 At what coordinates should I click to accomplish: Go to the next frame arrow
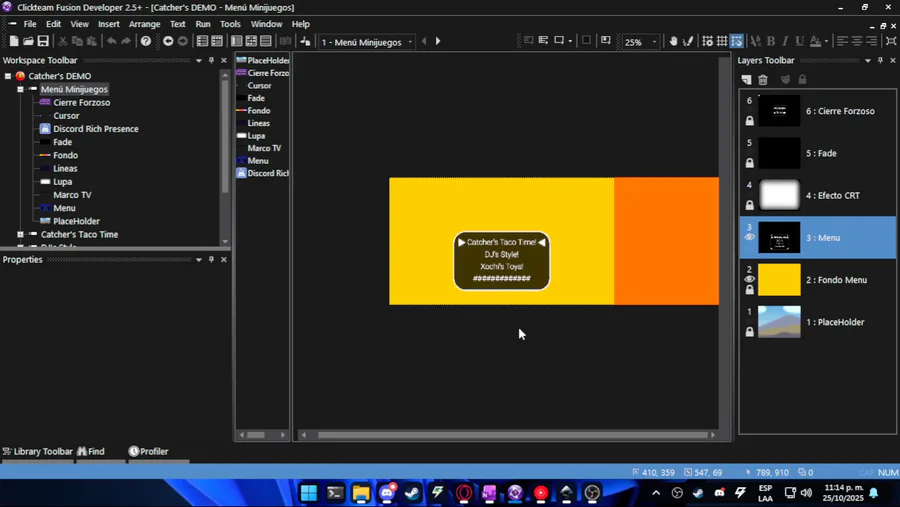(438, 41)
